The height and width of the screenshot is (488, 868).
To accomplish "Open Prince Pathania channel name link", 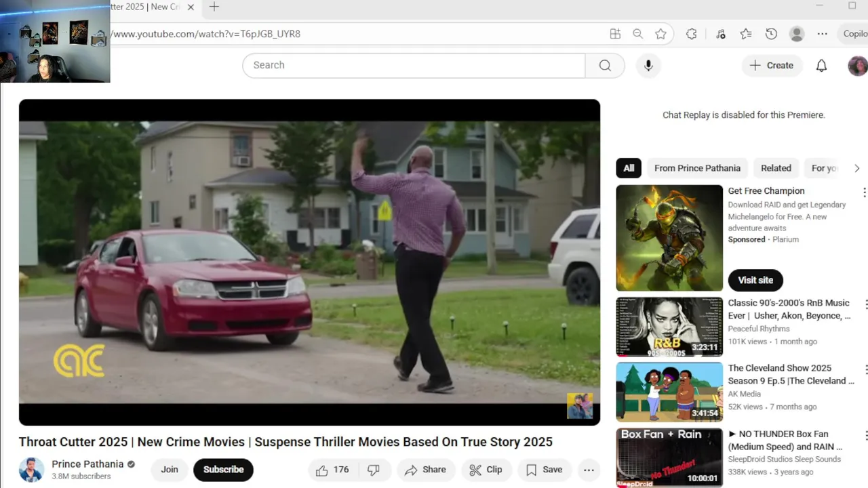I will click(x=87, y=464).
